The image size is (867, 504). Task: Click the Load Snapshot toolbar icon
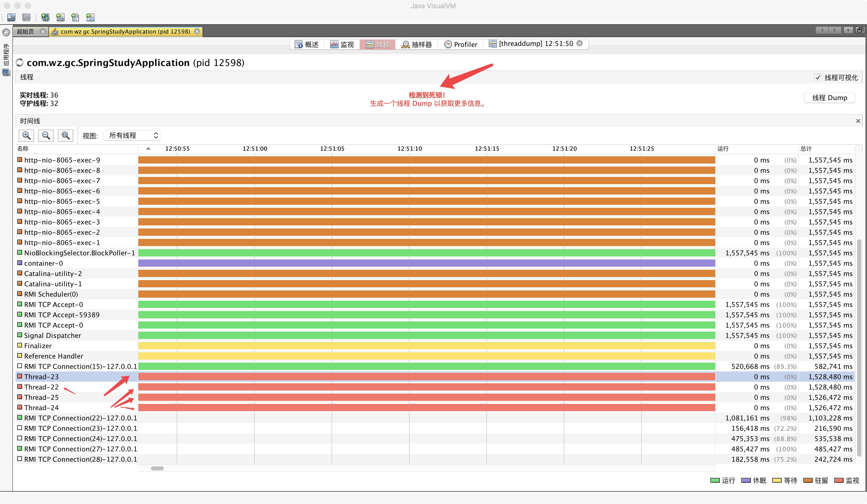(x=11, y=17)
